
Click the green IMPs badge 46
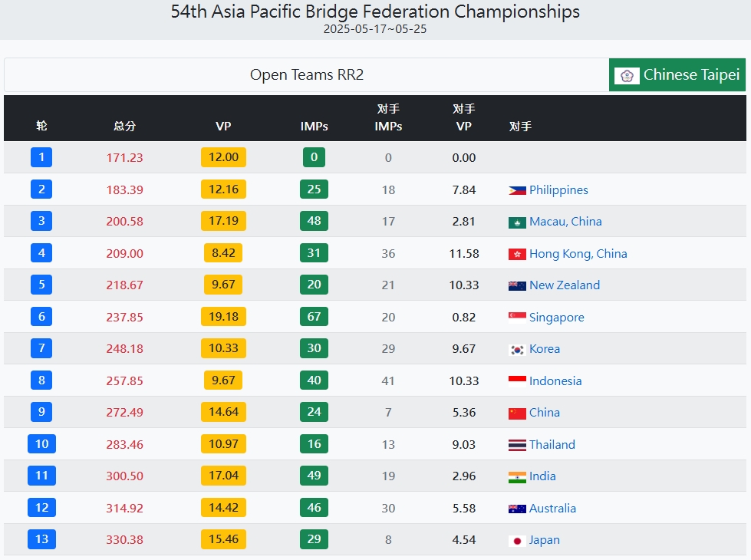coord(315,508)
